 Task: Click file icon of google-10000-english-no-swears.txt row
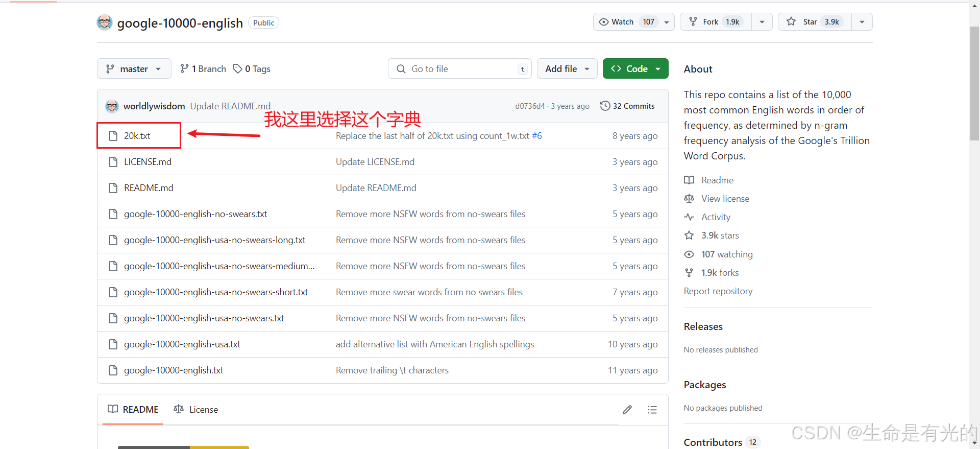[x=113, y=214]
